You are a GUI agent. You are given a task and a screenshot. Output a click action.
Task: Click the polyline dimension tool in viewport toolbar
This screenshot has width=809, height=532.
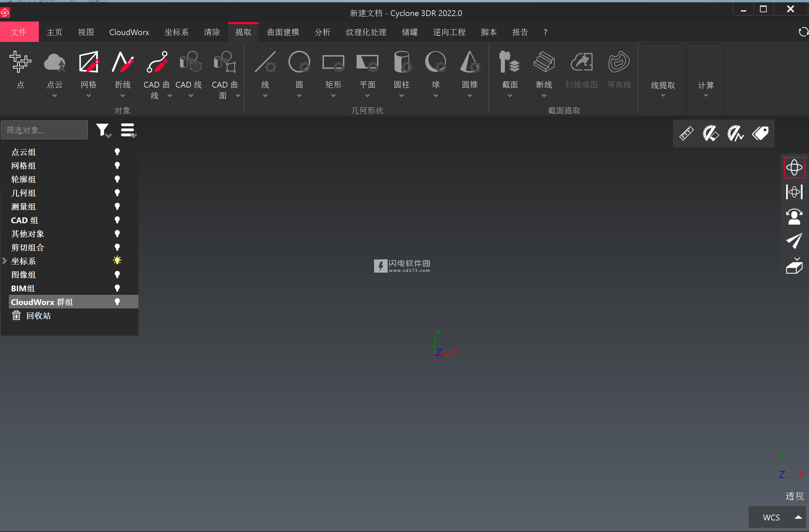pos(735,133)
